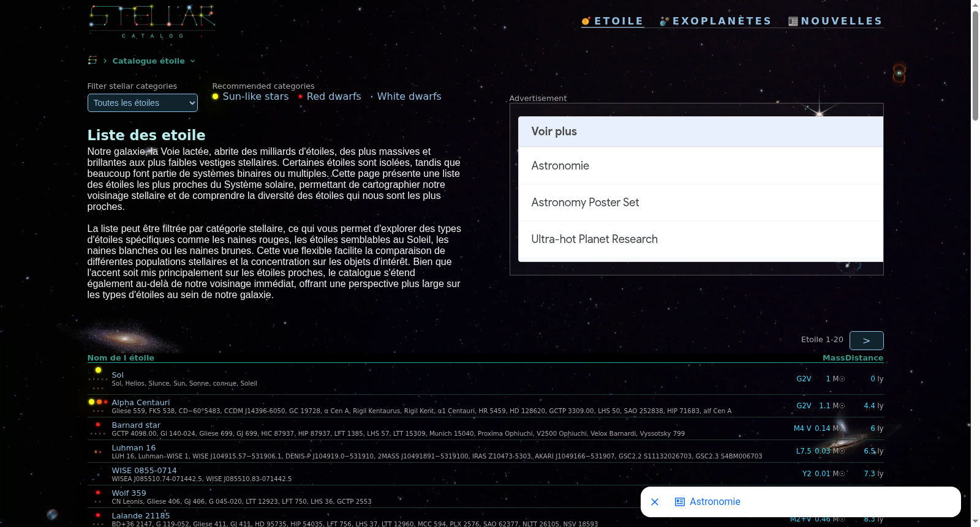Click the Voir plus ad header
This screenshot has height=527, width=980.
701,132
